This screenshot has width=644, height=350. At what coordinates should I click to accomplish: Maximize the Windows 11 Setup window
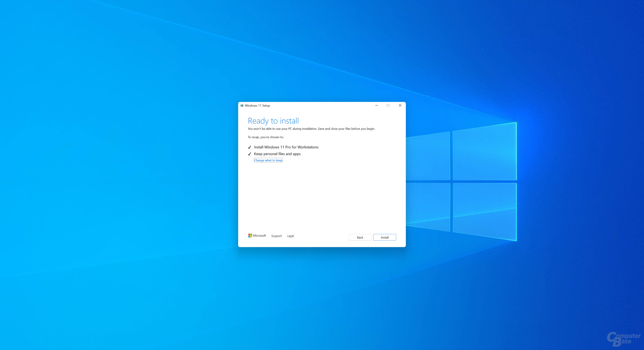[x=388, y=105]
